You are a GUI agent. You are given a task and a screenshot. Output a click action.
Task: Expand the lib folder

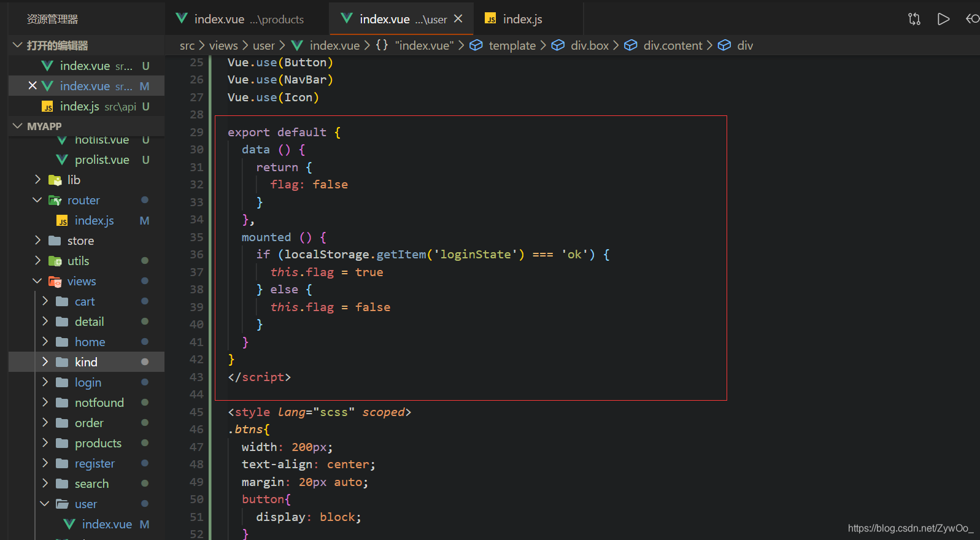coord(38,180)
